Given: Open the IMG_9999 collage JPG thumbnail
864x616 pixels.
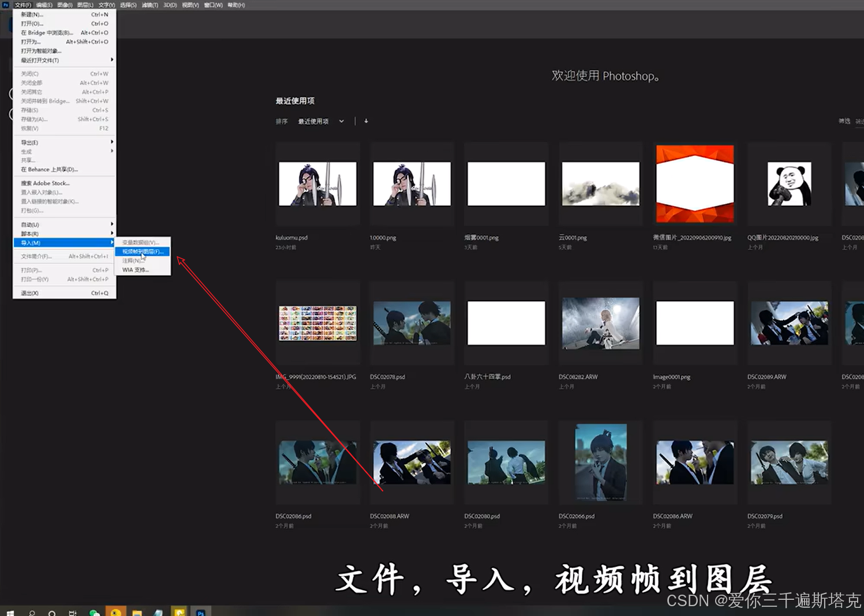Looking at the screenshot, I should (317, 323).
